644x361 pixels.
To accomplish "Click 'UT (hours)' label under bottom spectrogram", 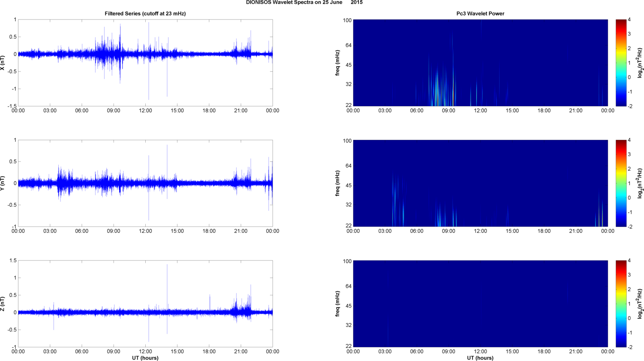I will coord(480,358).
